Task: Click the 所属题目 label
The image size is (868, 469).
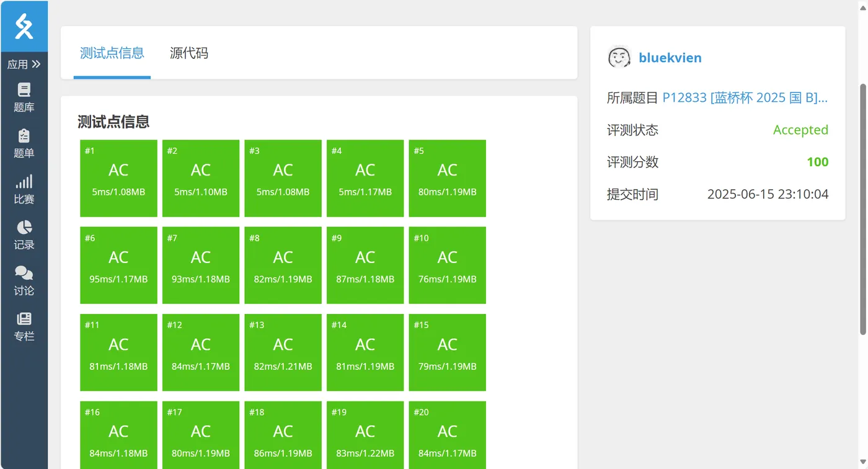Action: [632, 97]
